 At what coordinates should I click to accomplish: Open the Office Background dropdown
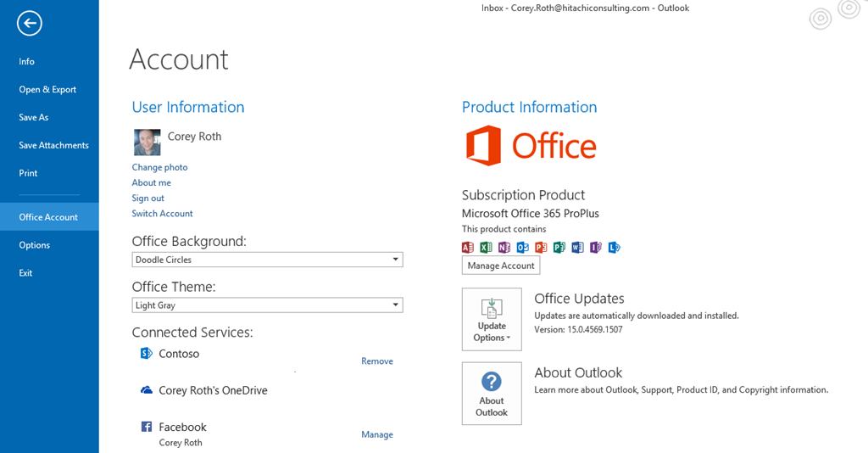(x=267, y=260)
